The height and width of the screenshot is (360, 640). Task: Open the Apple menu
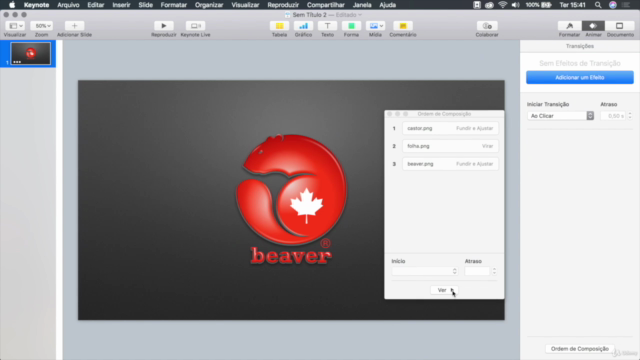(12, 5)
